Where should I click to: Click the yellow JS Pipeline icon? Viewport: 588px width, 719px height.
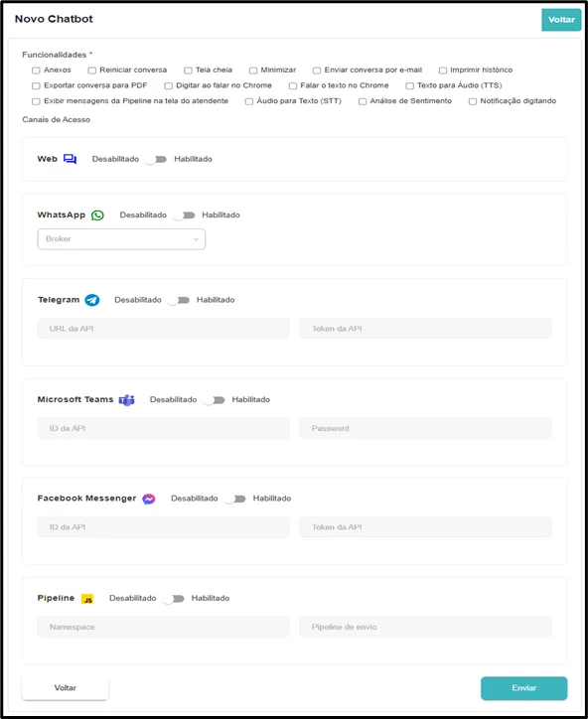pyautogui.click(x=87, y=599)
